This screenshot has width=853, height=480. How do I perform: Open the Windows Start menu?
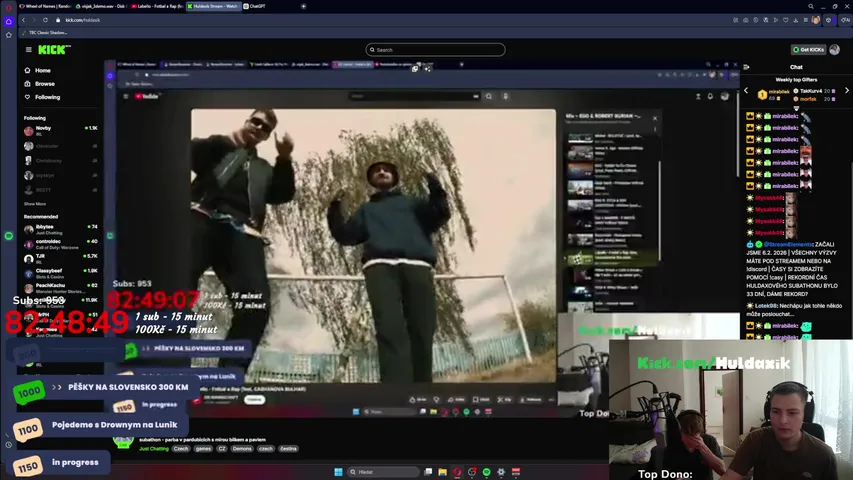coord(338,472)
